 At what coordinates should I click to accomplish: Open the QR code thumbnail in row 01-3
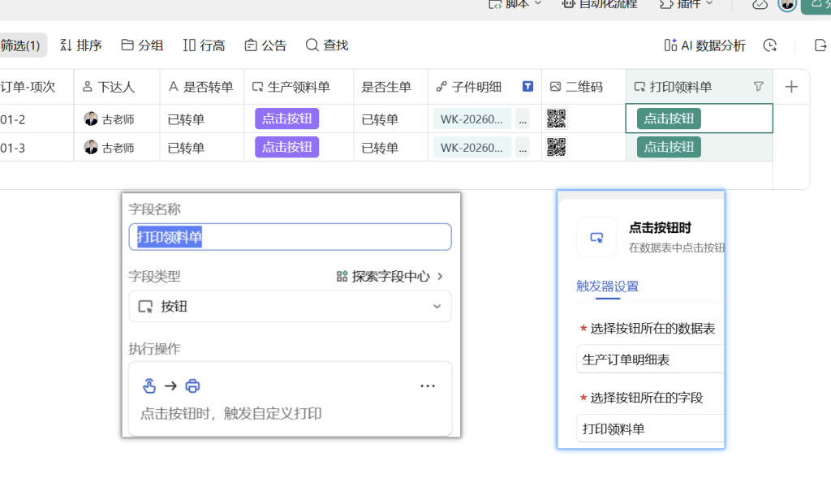tap(557, 148)
